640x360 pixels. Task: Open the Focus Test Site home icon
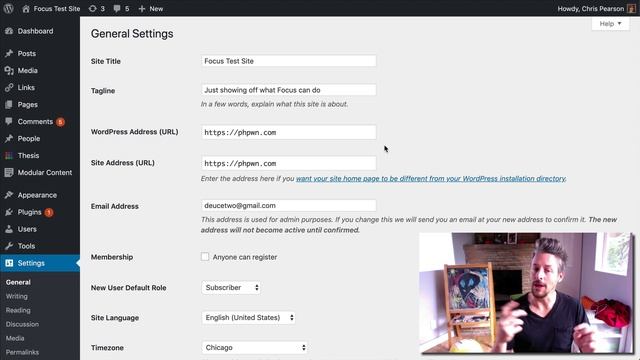(26, 9)
